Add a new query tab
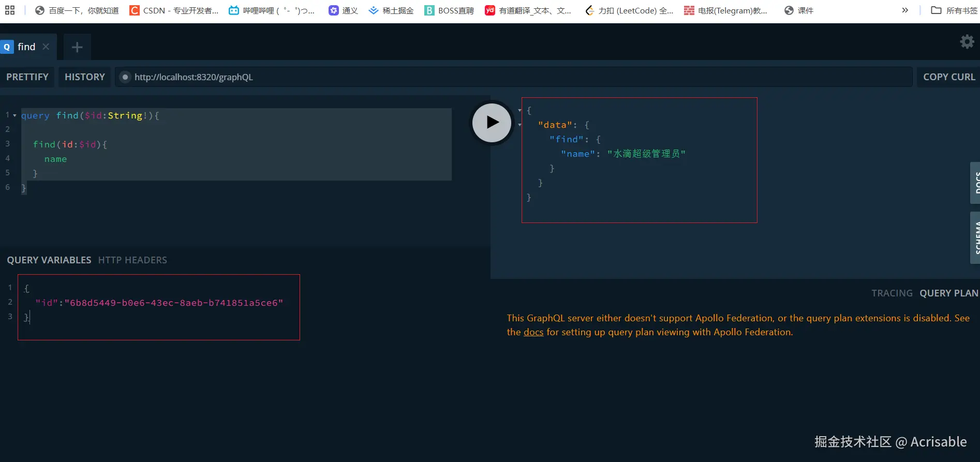The width and height of the screenshot is (980, 462). 77,47
